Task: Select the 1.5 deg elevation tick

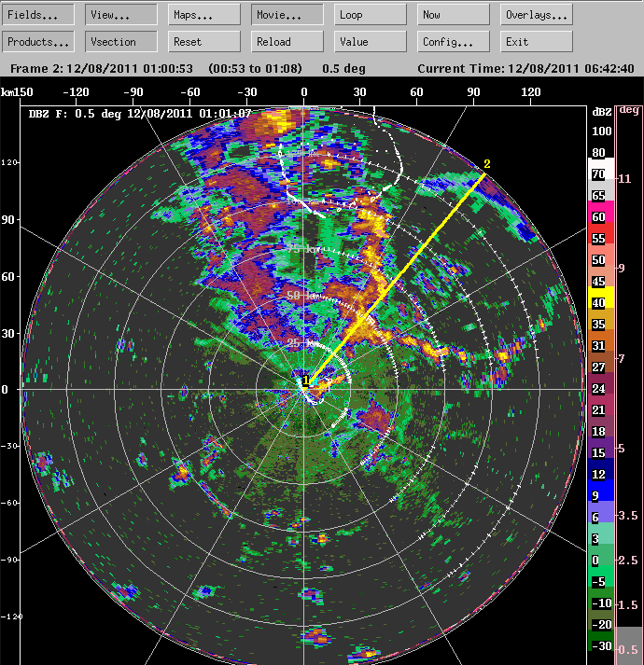Action: coord(627,605)
